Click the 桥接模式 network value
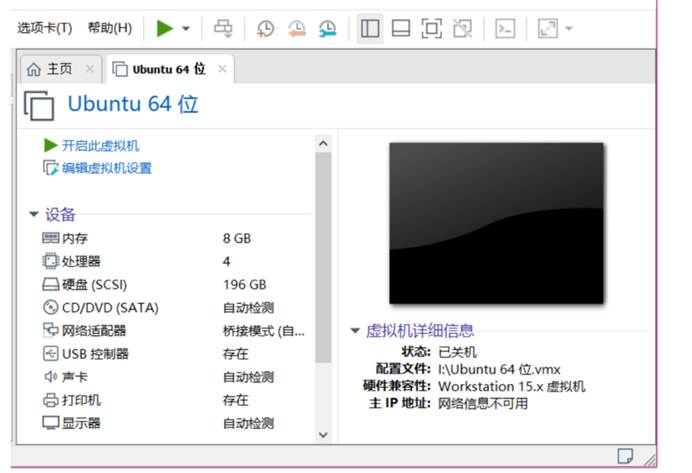 point(263,330)
